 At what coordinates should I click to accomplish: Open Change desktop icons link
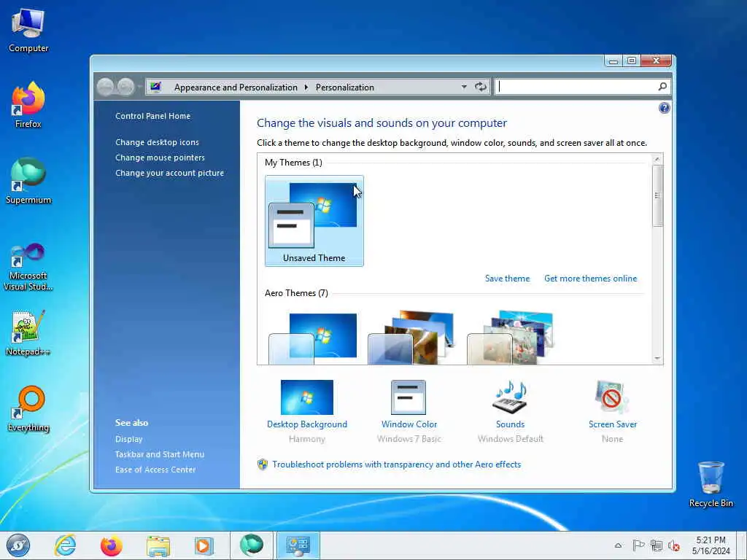pos(157,142)
